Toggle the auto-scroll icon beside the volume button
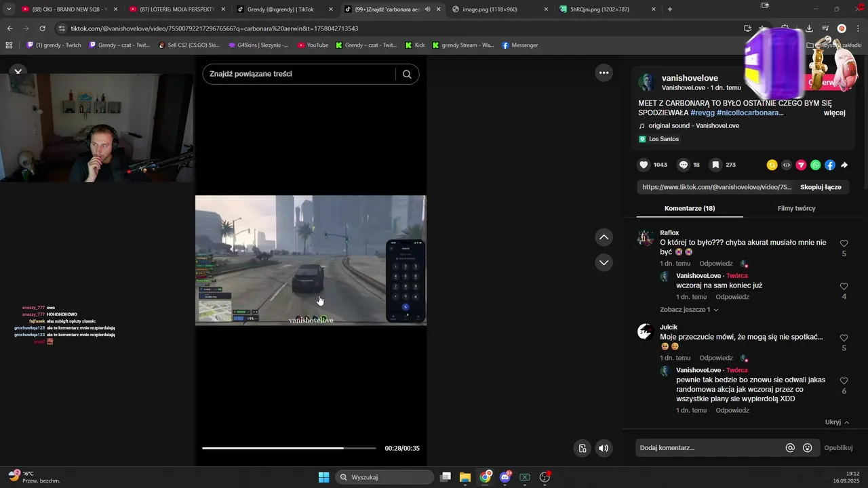 [x=583, y=448]
